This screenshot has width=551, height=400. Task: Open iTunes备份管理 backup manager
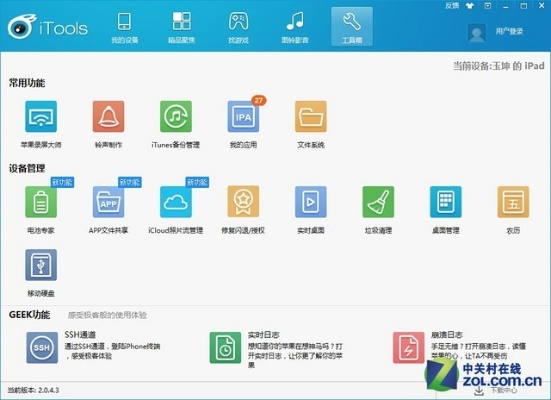[x=176, y=116]
